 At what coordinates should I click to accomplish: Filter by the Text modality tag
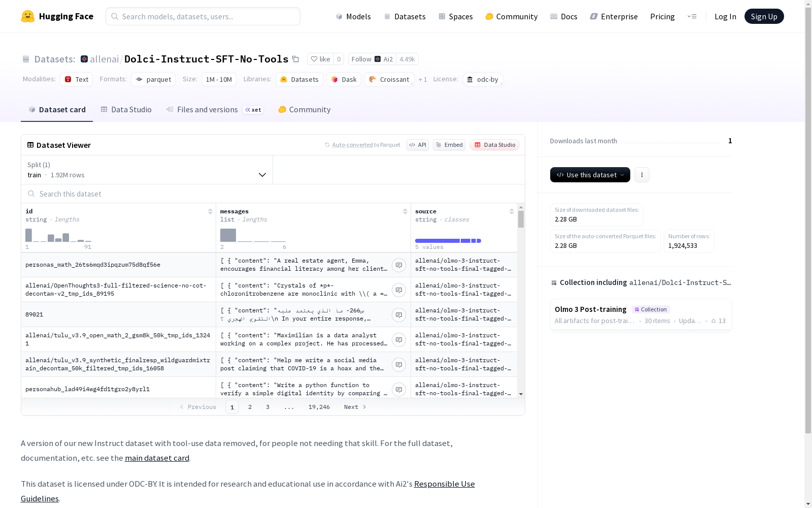click(77, 79)
